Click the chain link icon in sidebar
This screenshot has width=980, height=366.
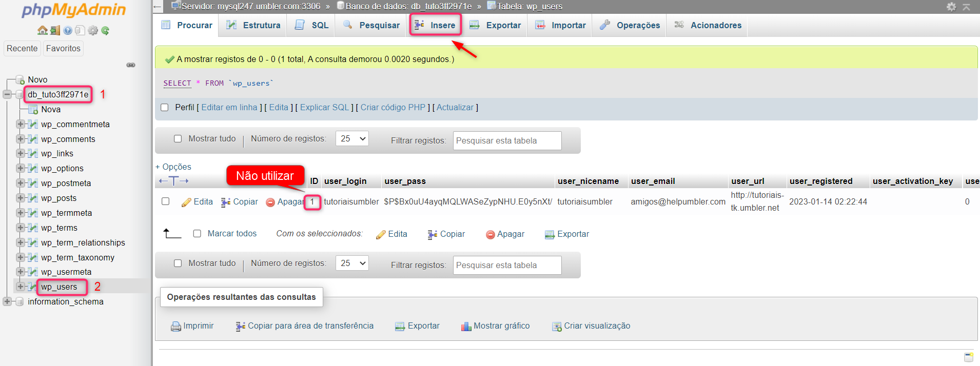click(x=131, y=65)
